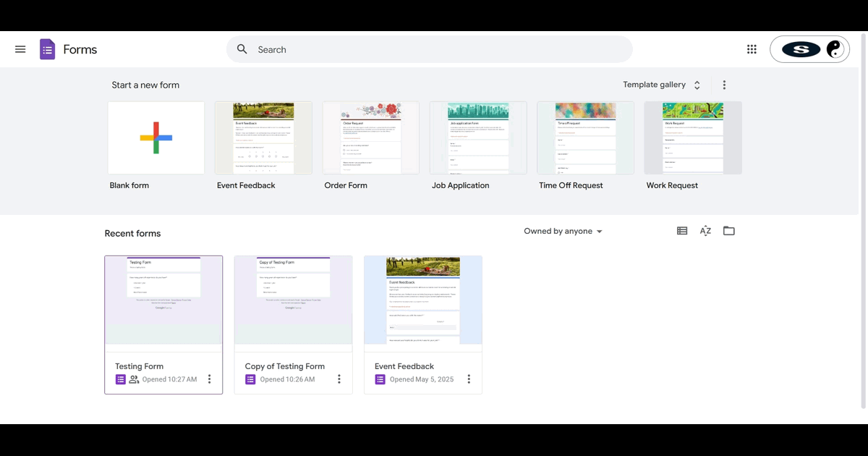The width and height of the screenshot is (868, 456).
Task: Switch to list view
Action: pos(682,231)
